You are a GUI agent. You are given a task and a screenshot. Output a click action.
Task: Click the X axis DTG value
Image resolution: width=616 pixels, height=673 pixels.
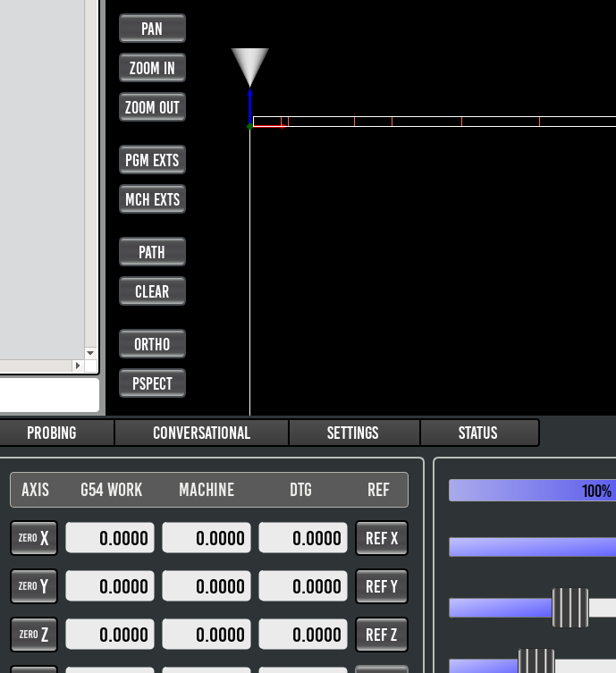[x=303, y=538]
